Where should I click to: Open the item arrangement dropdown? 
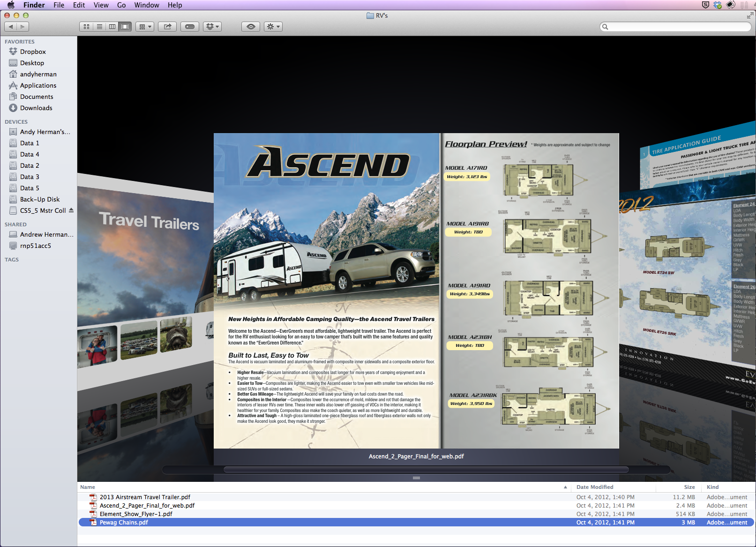145,27
